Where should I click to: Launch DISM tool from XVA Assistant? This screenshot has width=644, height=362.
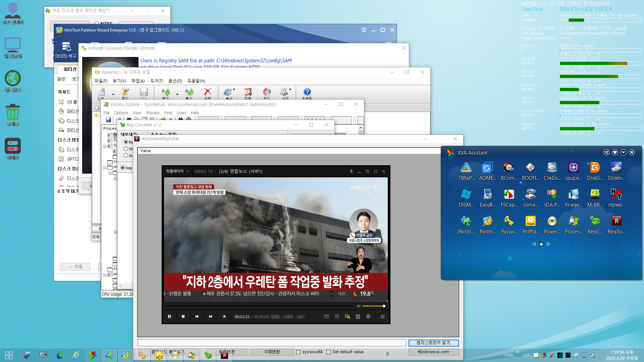click(466, 198)
